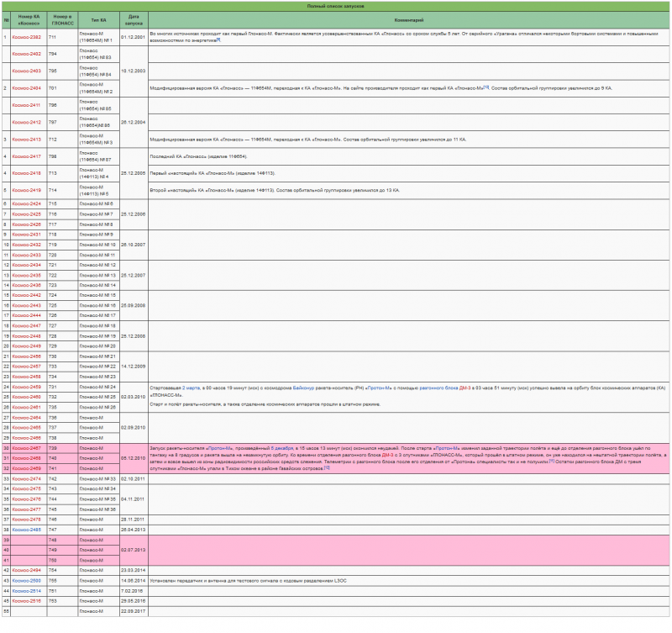The image size is (672, 633).
Task: Follow the Космос-2516 link
Action: (x=26, y=601)
